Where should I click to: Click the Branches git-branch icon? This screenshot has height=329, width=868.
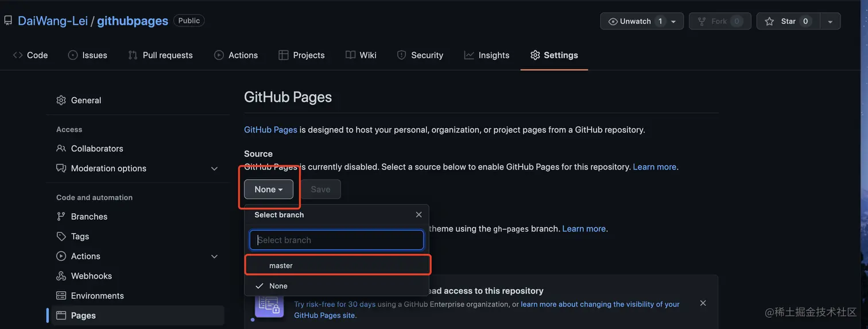tap(61, 216)
